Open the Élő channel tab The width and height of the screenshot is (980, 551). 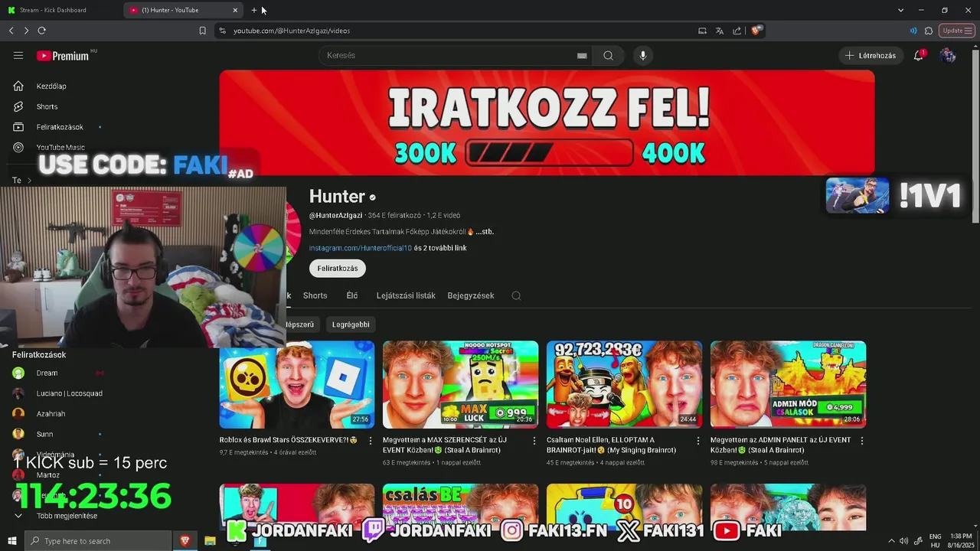point(351,295)
